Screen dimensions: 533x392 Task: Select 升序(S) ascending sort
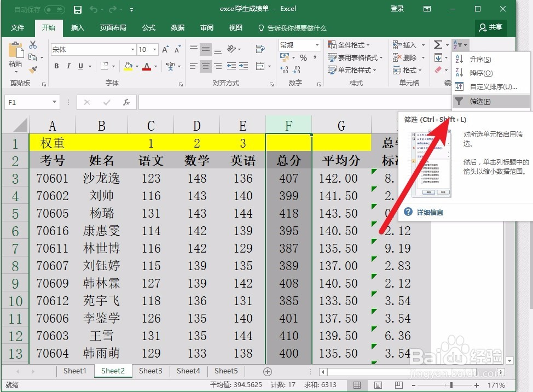coord(490,60)
